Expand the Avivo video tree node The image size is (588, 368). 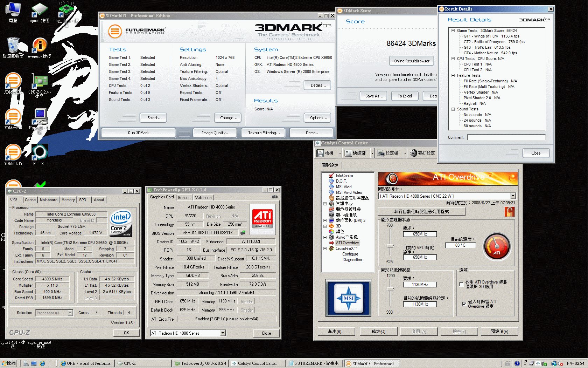pos(325,237)
